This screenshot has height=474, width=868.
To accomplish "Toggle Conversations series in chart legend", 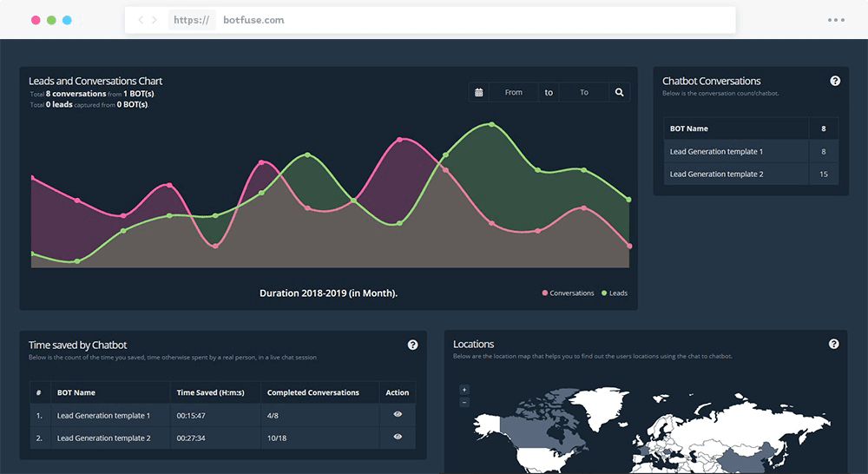I will 569,293.
